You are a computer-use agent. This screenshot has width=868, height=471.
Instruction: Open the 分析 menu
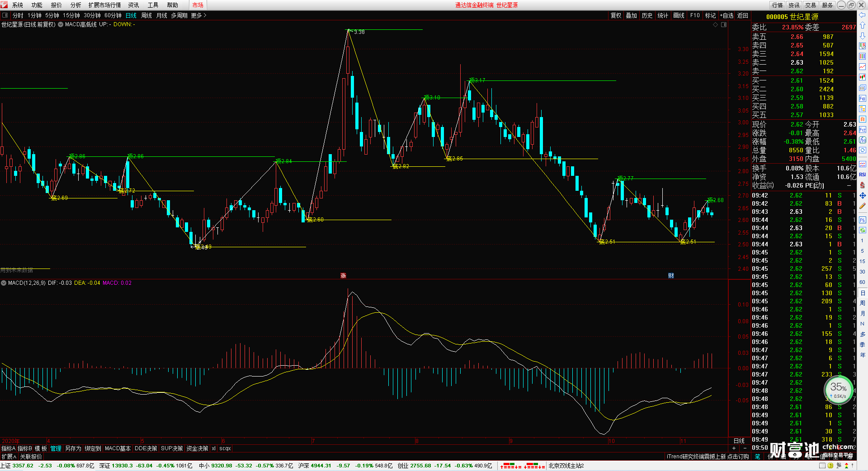click(75, 5)
